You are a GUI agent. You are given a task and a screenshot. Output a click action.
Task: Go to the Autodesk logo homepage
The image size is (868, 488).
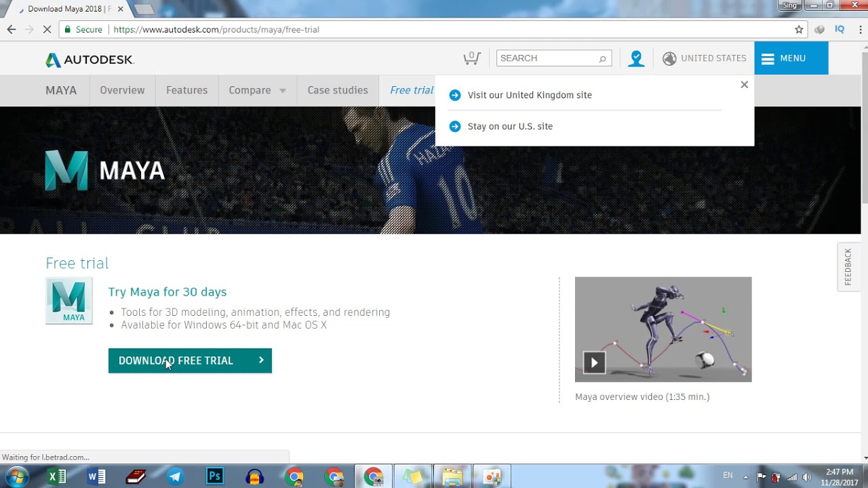(90, 60)
